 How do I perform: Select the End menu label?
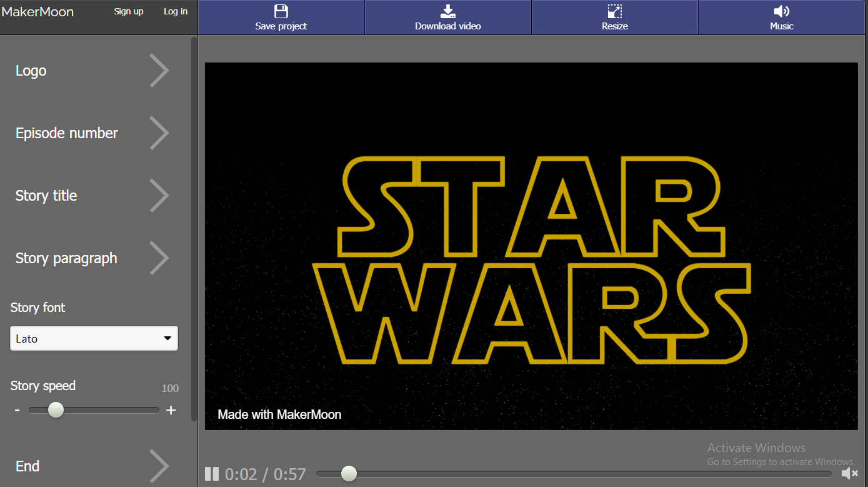click(x=27, y=466)
